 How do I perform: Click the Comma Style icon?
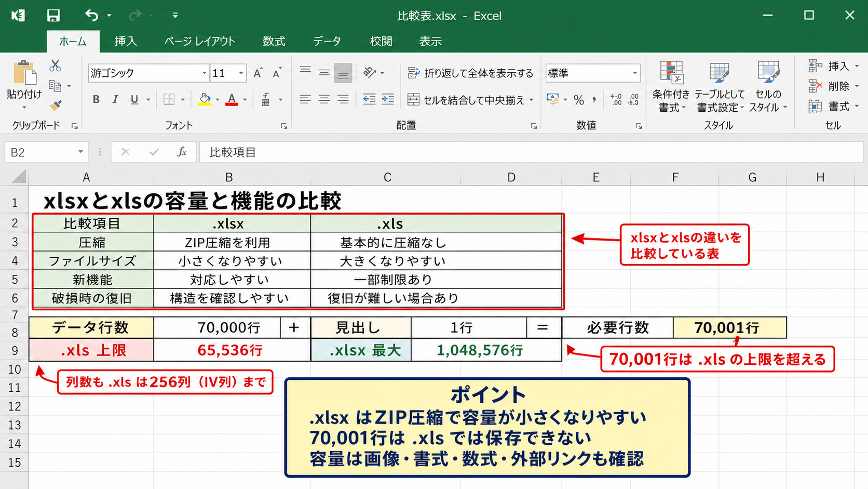[594, 100]
